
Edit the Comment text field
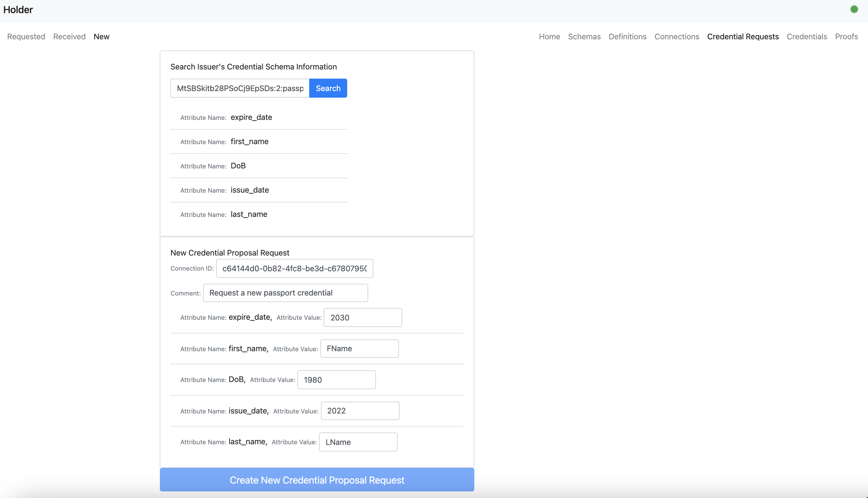tap(285, 293)
